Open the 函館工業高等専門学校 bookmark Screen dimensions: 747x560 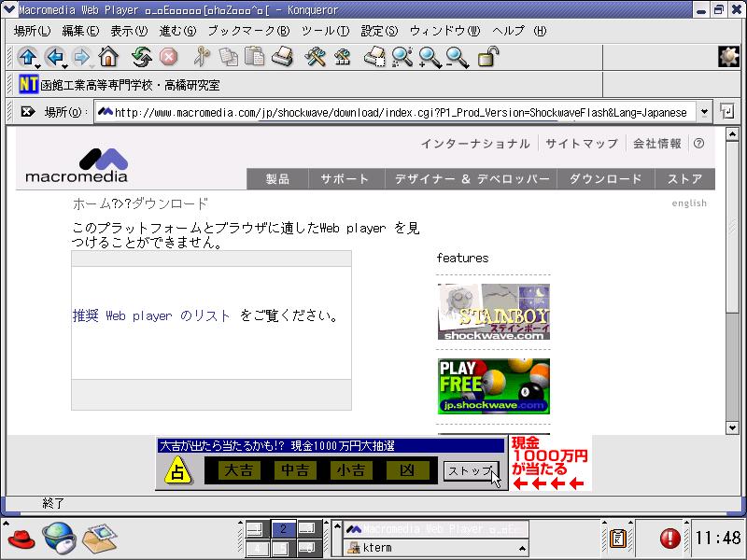pos(120,85)
